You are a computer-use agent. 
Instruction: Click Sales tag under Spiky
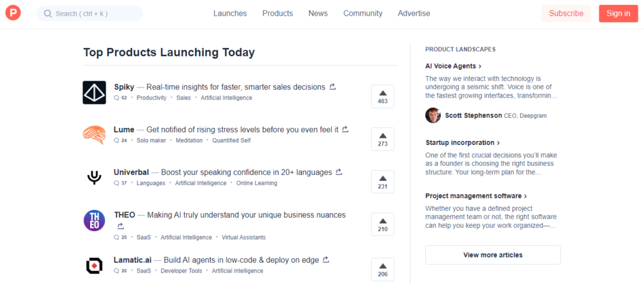pyautogui.click(x=184, y=98)
